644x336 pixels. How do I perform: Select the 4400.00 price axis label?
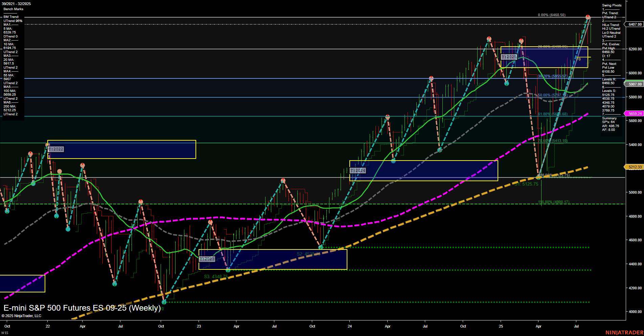pyautogui.click(x=635, y=264)
